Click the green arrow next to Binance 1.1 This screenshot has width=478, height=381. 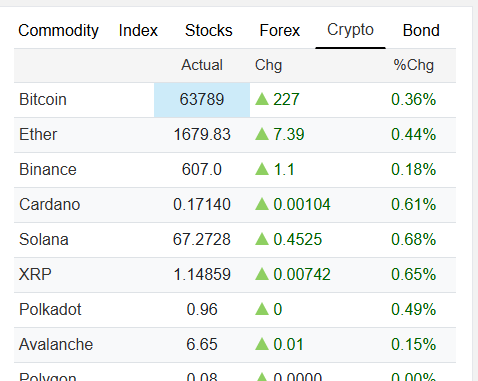point(262,169)
